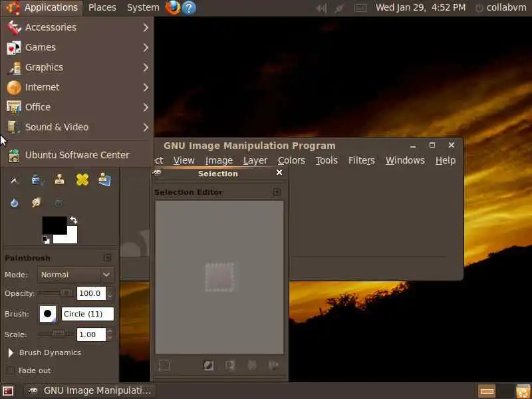Click Selection to path button

coord(252,365)
